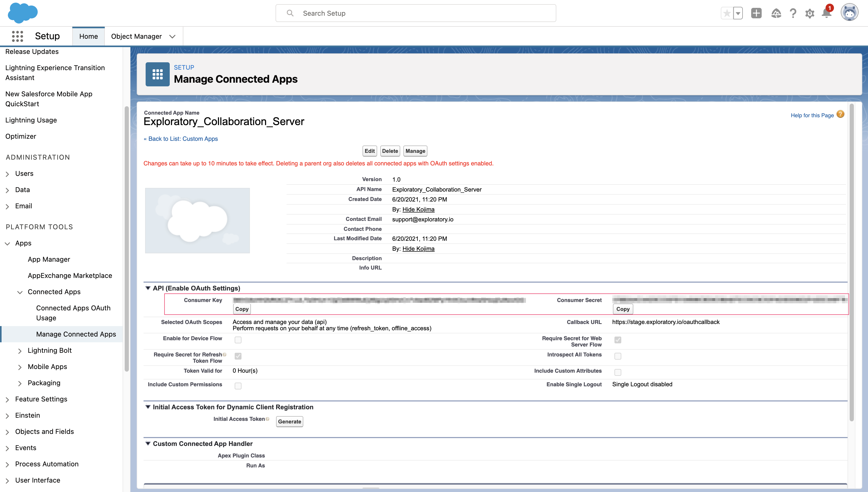Viewport: 868px width, 492px height.
Task: Expand Process Automation section
Action: pos(7,465)
